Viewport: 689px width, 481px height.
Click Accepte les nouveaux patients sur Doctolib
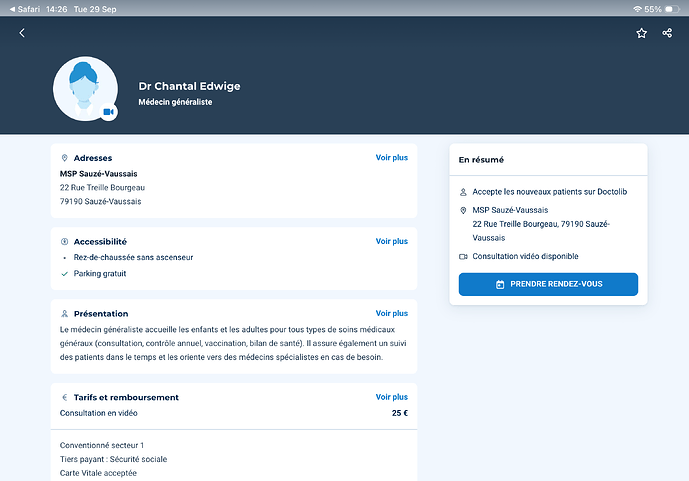[x=550, y=192]
